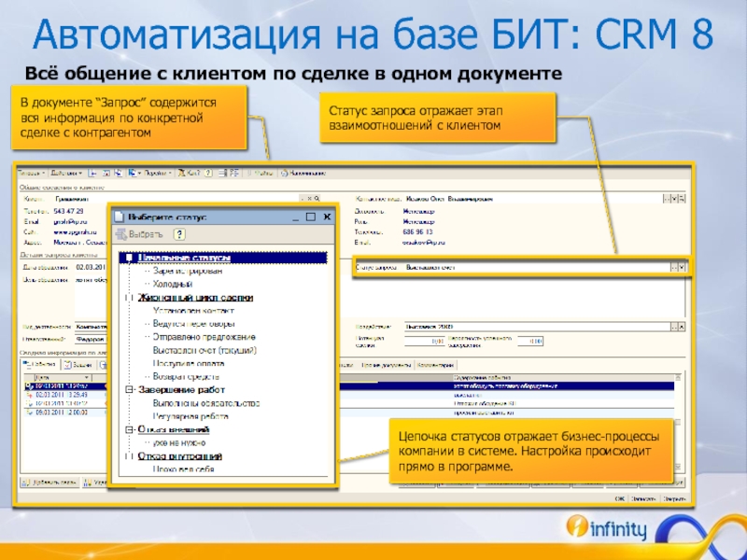The height and width of the screenshot is (560, 747).
Task: Select the Отправлено предложение status
Action: tap(204, 337)
